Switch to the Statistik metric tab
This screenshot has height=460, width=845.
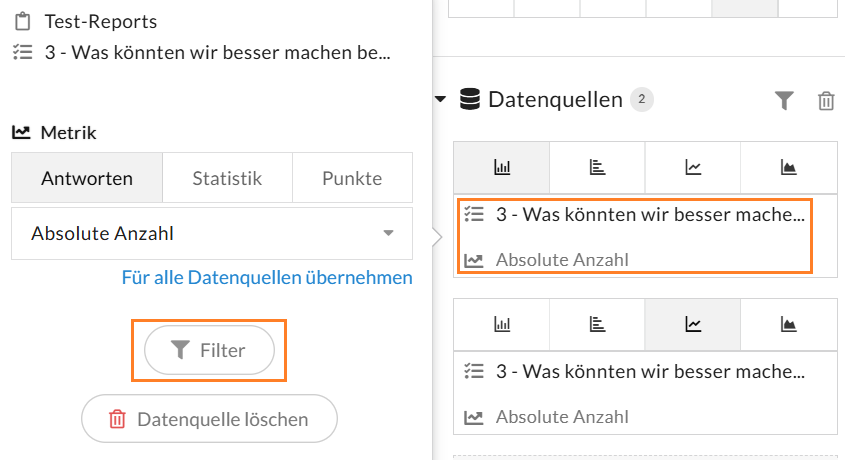(x=227, y=178)
